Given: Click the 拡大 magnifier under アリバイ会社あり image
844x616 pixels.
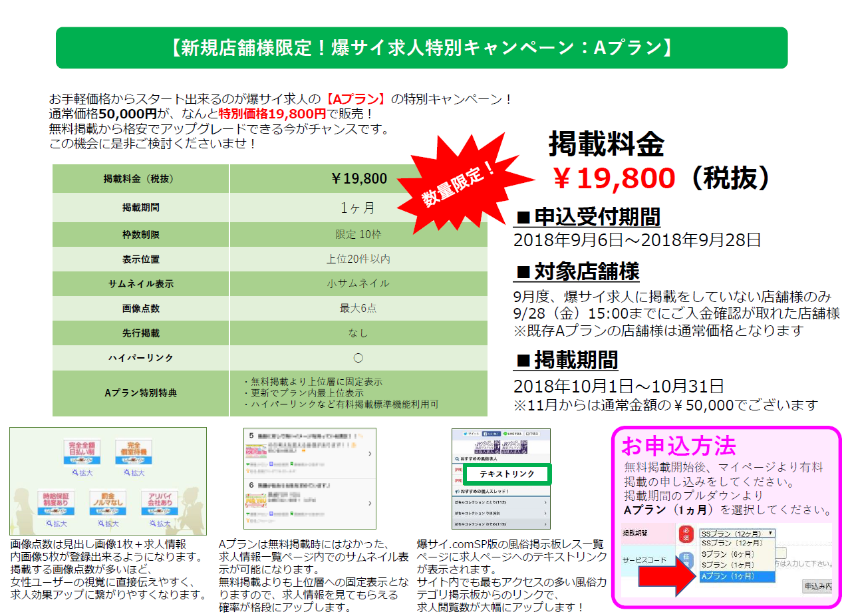Looking at the screenshot, I should click(x=160, y=524).
